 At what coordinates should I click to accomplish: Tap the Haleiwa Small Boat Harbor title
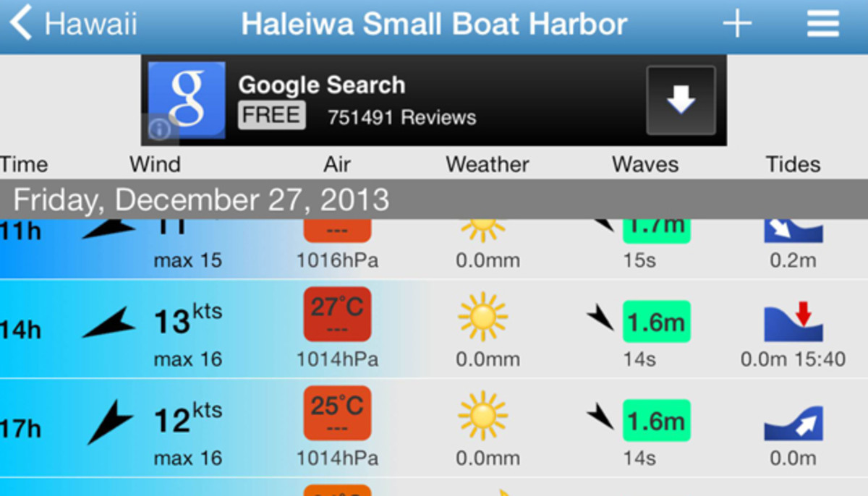tap(433, 23)
